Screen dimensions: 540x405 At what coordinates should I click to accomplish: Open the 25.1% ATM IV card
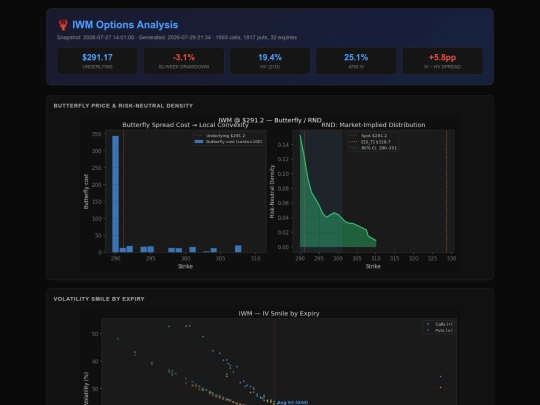[356, 61]
